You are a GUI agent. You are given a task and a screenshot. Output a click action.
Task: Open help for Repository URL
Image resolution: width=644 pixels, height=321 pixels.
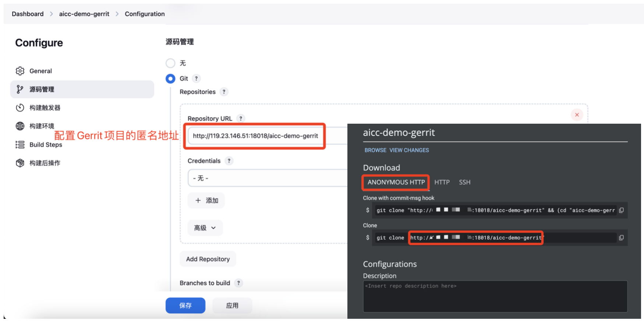[241, 119]
